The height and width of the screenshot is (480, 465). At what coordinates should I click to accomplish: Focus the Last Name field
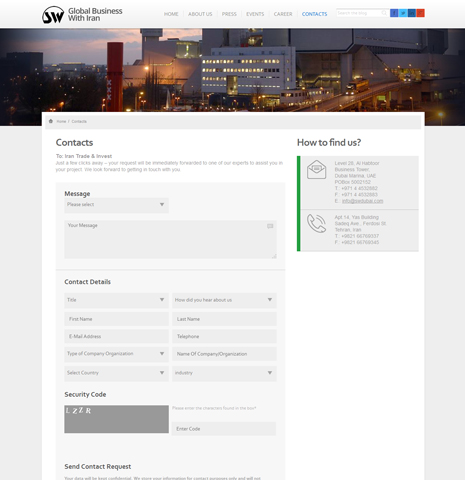[x=224, y=319]
